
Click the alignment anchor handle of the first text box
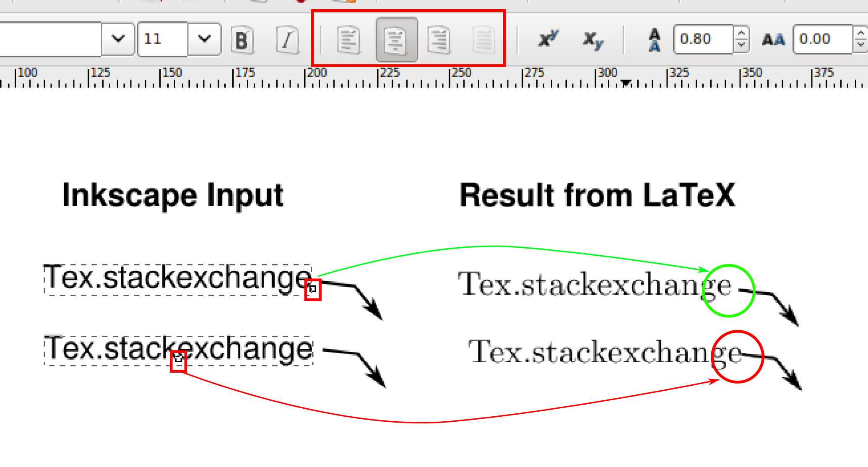(x=313, y=289)
